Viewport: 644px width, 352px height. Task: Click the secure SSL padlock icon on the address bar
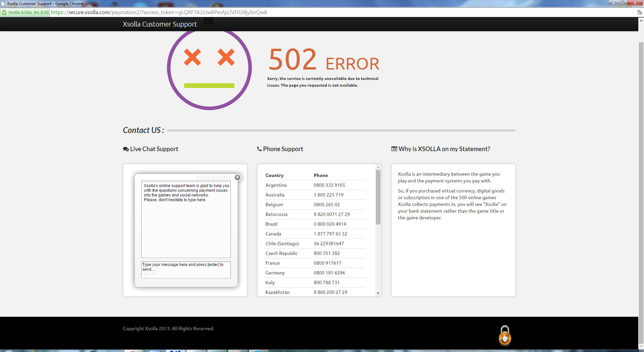[x=4, y=12]
